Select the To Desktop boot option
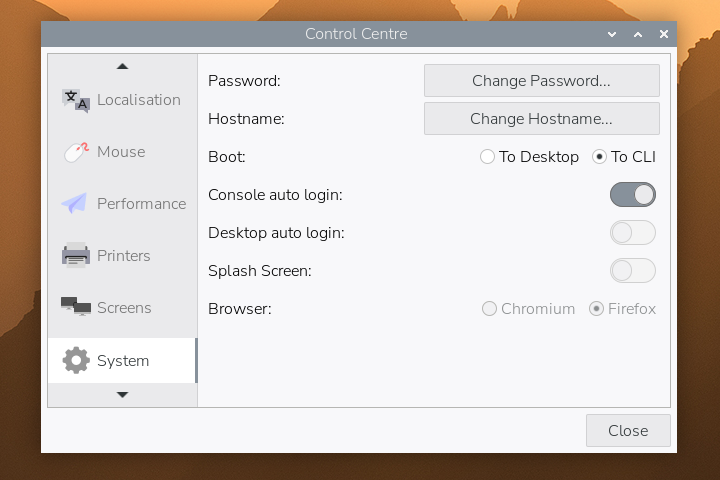 (529, 157)
